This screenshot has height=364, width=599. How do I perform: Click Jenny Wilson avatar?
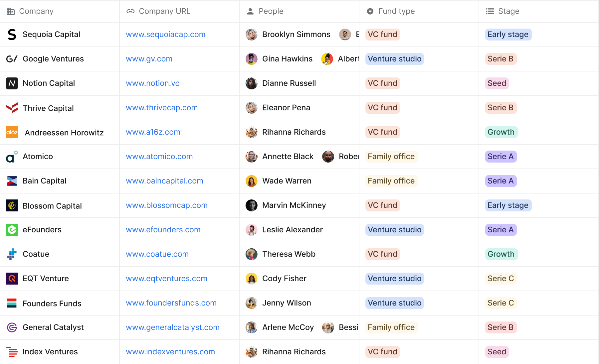[x=252, y=303]
